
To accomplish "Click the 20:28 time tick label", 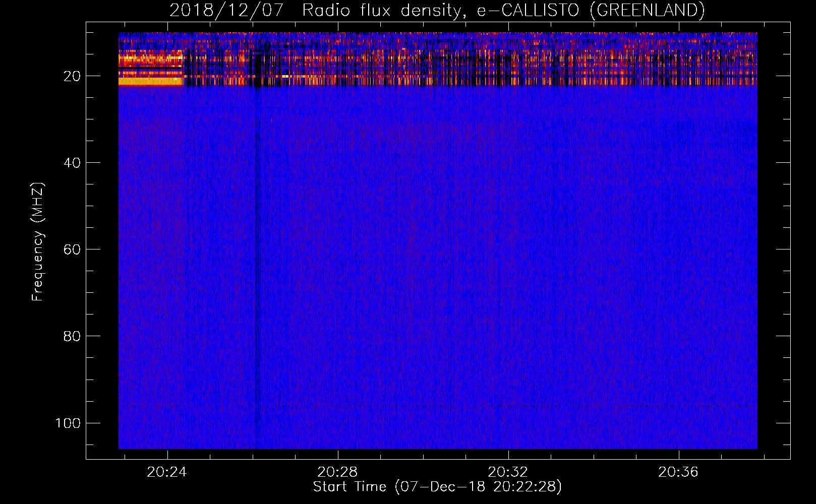I will coord(337,472).
